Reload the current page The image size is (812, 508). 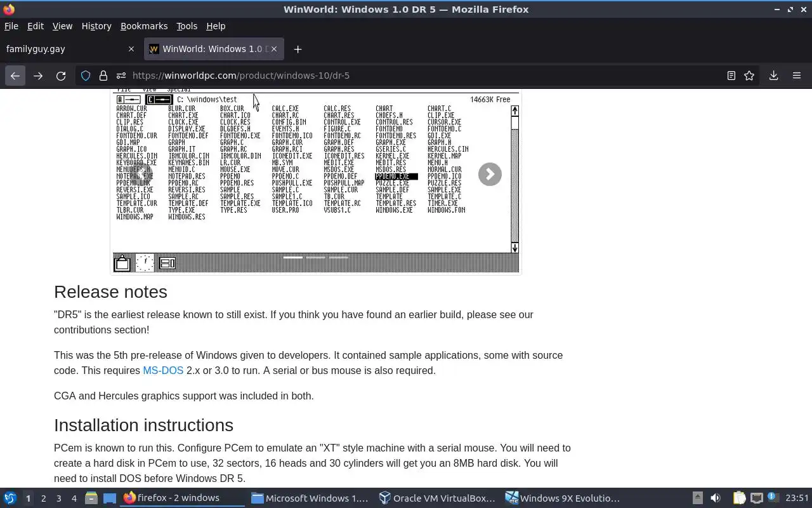click(61, 76)
